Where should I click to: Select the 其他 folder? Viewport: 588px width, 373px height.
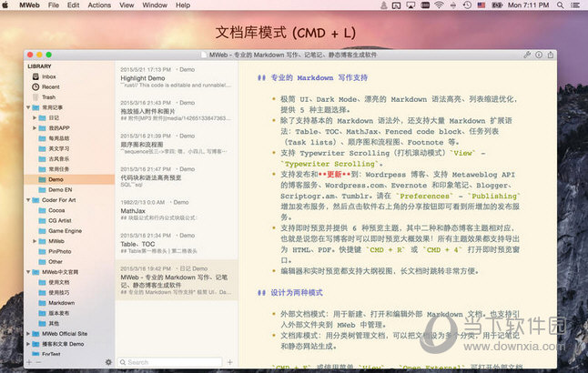[54, 323]
